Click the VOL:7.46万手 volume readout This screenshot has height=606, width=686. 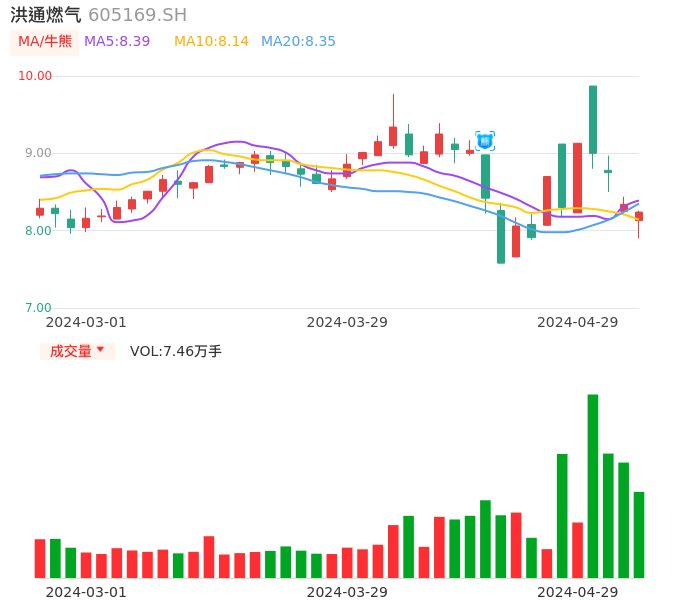point(175,351)
